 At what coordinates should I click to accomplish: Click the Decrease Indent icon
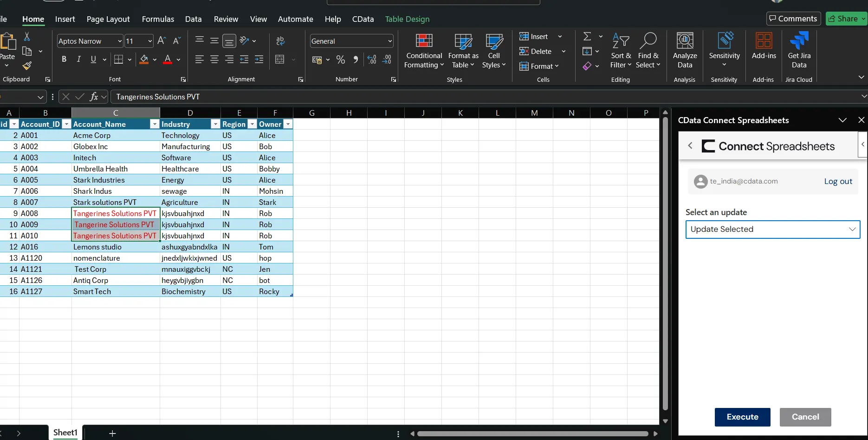click(x=244, y=59)
